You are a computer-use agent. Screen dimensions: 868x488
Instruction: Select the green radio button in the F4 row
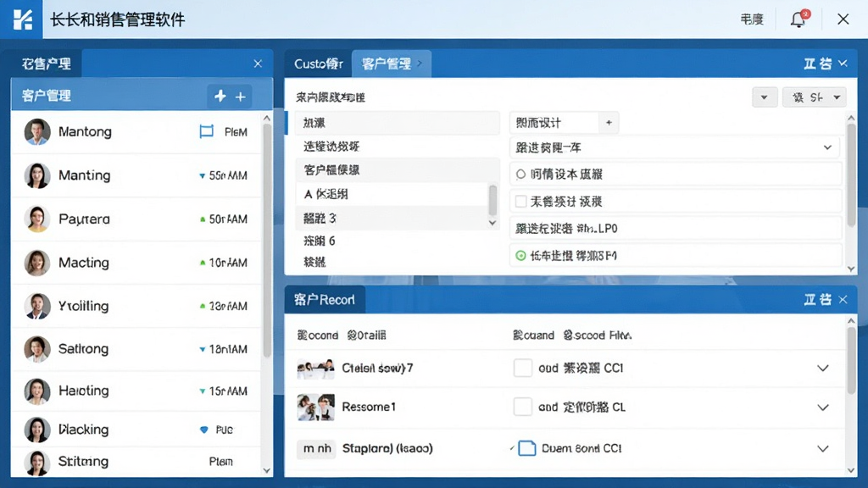(520, 256)
